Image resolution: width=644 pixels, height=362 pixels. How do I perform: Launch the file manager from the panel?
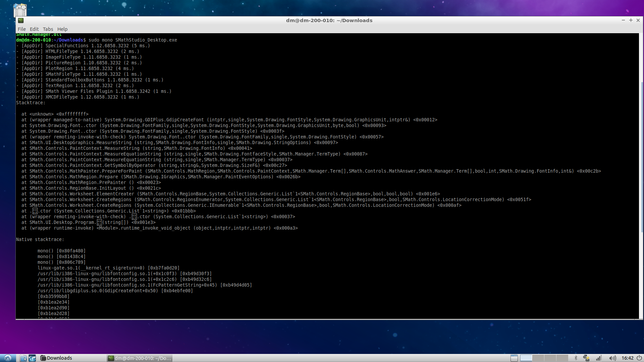(23, 358)
